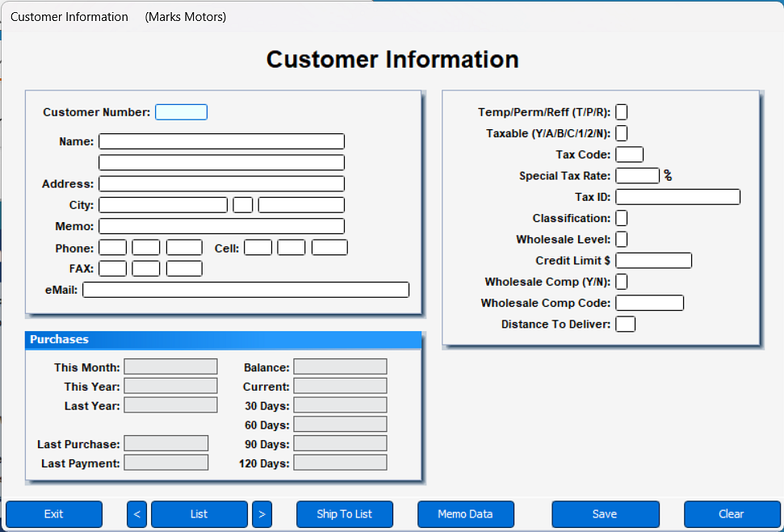
Task: Place cursor in the Tax ID field
Action: pos(677,196)
